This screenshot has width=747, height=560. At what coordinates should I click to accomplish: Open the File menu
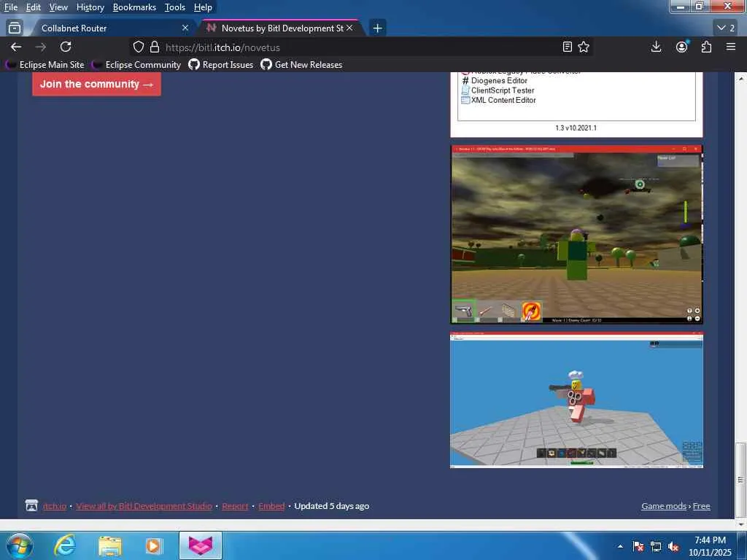[x=10, y=7]
